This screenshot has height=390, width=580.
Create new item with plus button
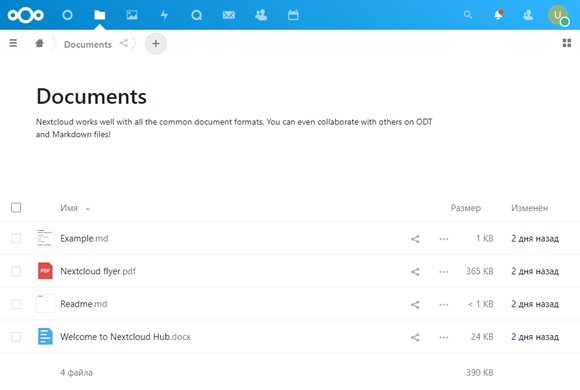coord(156,44)
